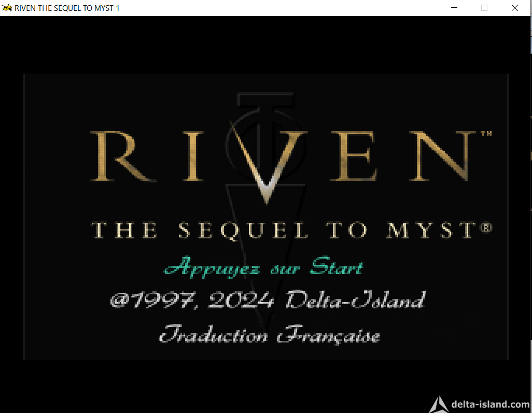Viewport: 532px width, 413px height.
Task: Click the window's app icon in title bar
Action: click(x=7, y=8)
